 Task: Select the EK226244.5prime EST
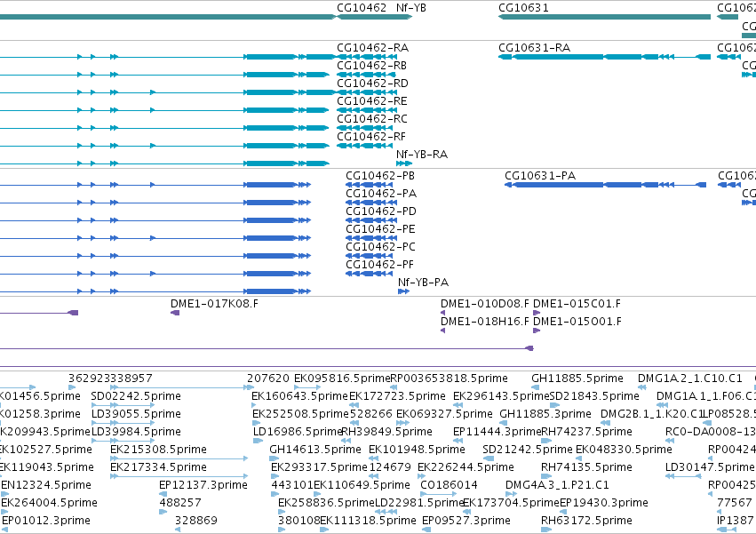tap(466, 468)
